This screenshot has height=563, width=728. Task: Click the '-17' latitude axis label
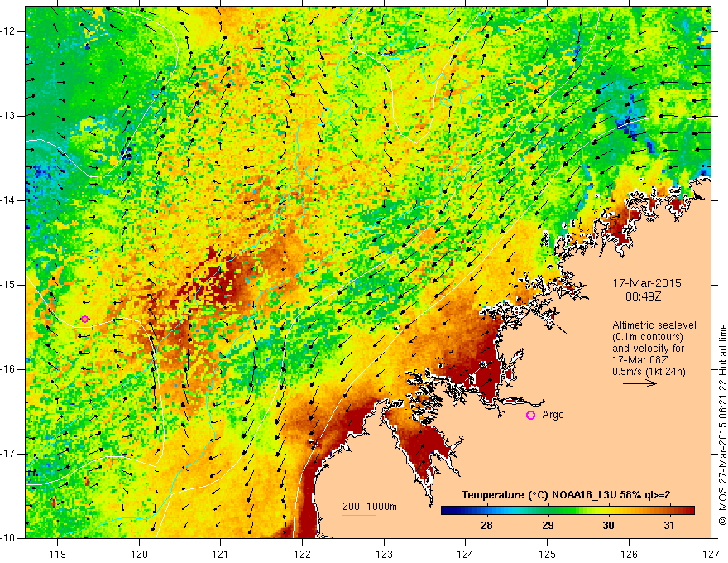click(x=9, y=454)
